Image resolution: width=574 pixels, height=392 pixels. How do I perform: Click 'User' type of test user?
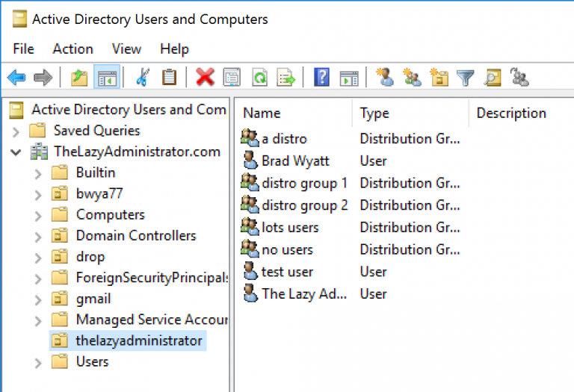pos(373,272)
